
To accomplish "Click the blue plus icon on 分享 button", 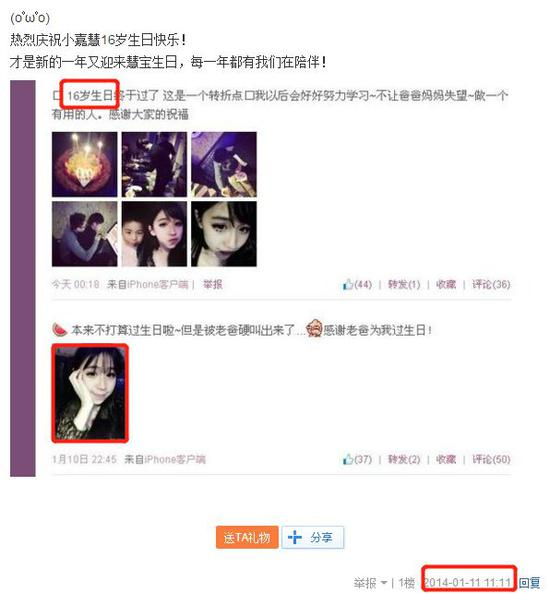I will [x=295, y=537].
